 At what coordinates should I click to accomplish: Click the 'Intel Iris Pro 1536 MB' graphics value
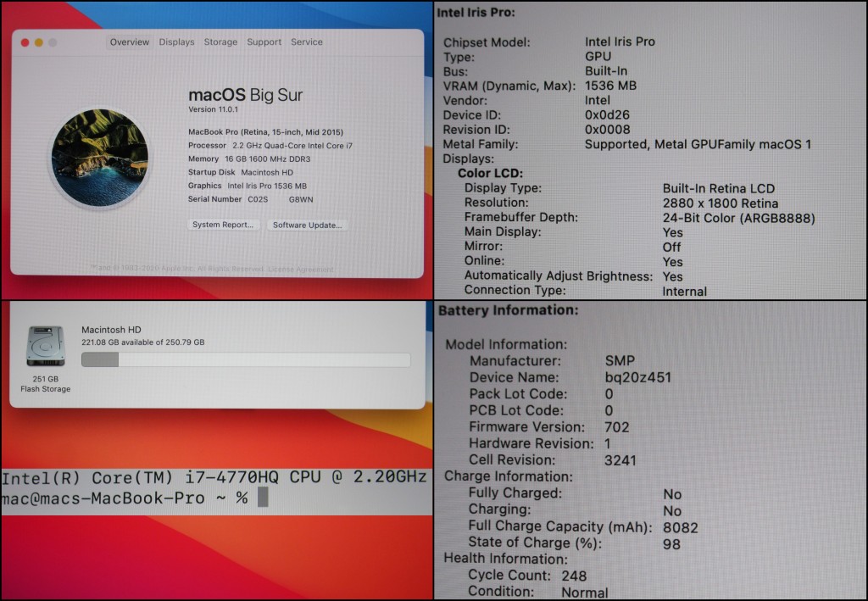tap(267, 186)
